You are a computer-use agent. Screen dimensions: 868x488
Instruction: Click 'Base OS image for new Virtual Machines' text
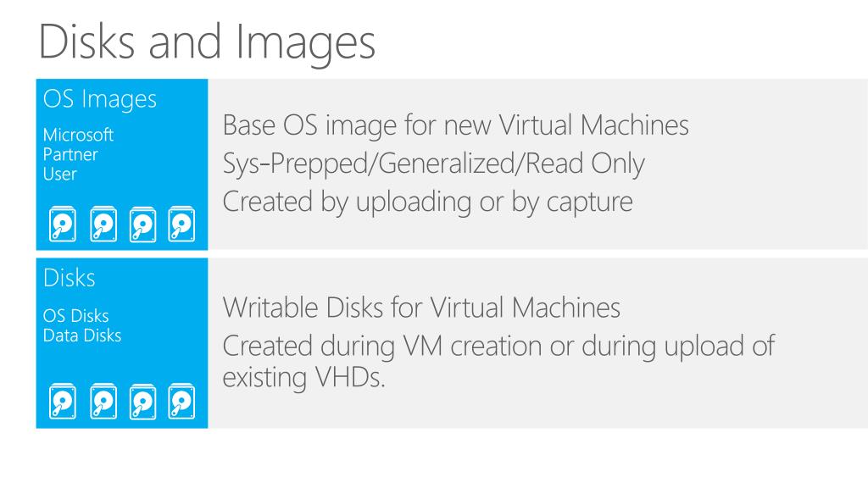[x=455, y=125]
